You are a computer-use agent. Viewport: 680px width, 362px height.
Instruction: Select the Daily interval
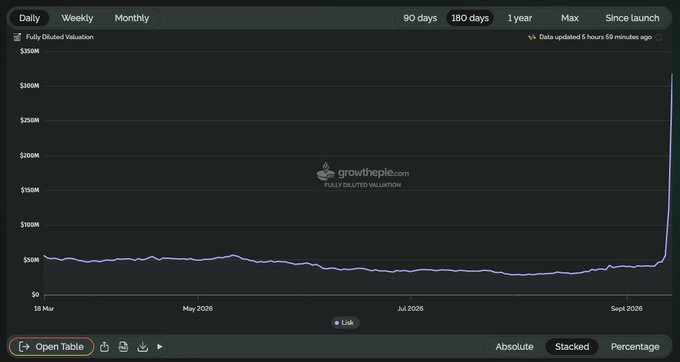[29, 18]
